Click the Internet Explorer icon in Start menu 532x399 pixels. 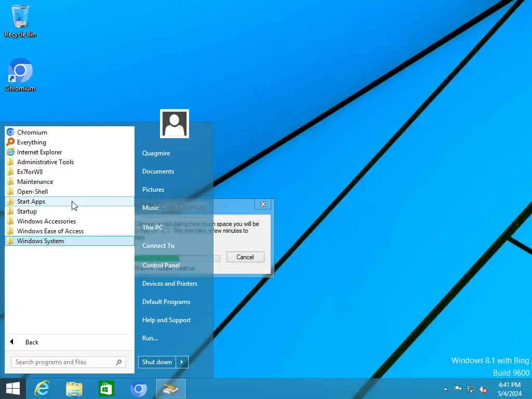10,152
